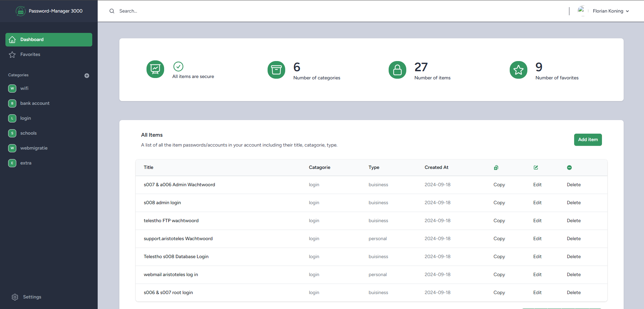Viewport: 644px width, 309px height.
Task: Click the archive box categories icon
Action: point(276,70)
